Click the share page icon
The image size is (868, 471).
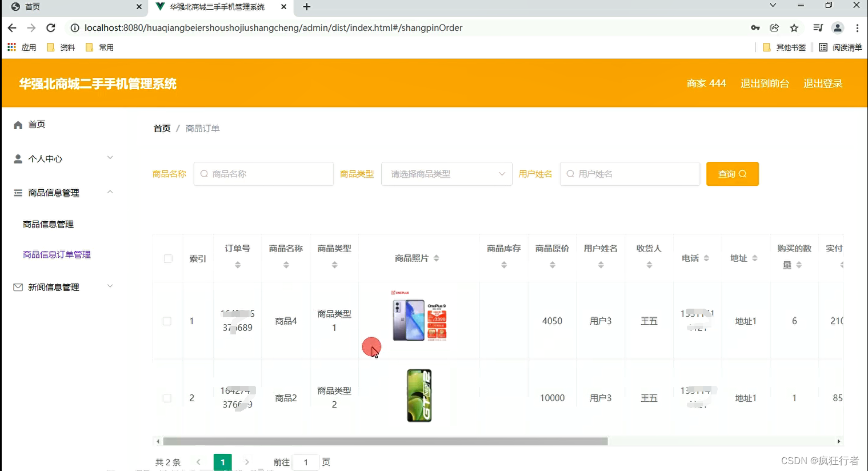pyautogui.click(x=775, y=28)
